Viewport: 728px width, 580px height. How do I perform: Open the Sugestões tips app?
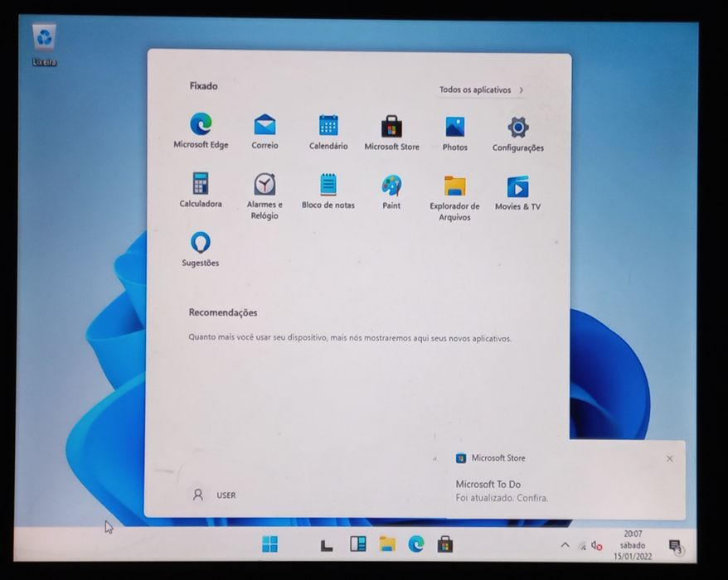[x=200, y=249]
